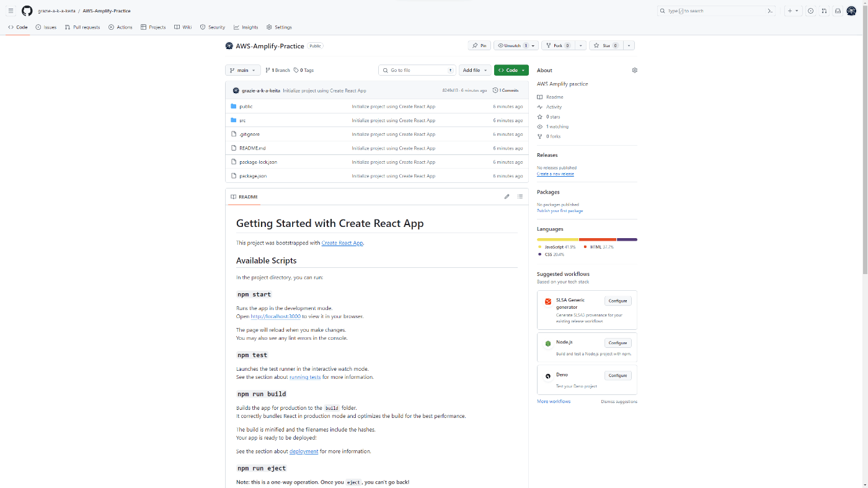Focus the Go to file input
The image size is (868, 488).
click(x=417, y=70)
